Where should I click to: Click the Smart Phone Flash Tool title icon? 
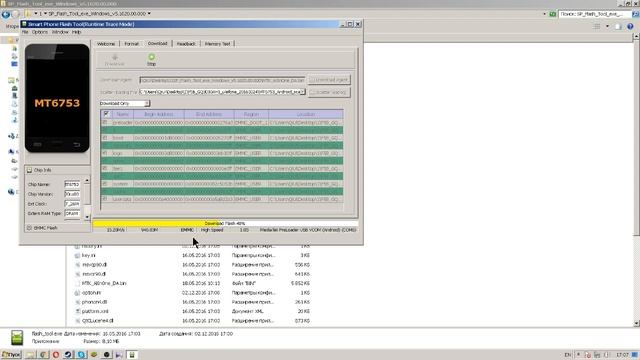(24, 24)
